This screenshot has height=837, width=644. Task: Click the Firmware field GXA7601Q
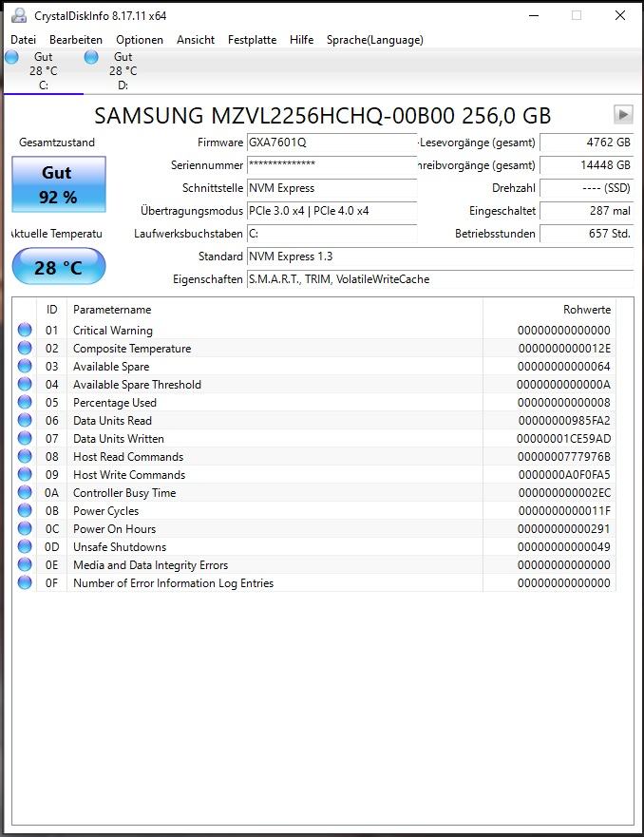(331, 143)
